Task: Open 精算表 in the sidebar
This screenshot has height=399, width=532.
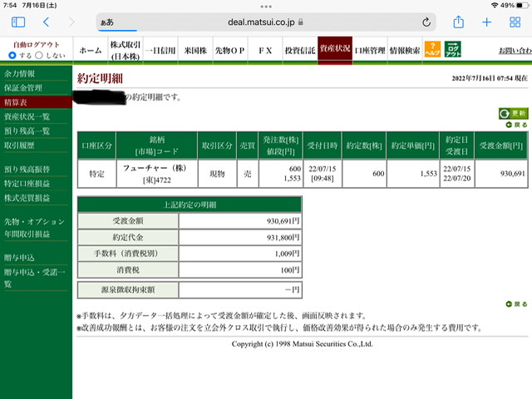Action: coord(36,102)
